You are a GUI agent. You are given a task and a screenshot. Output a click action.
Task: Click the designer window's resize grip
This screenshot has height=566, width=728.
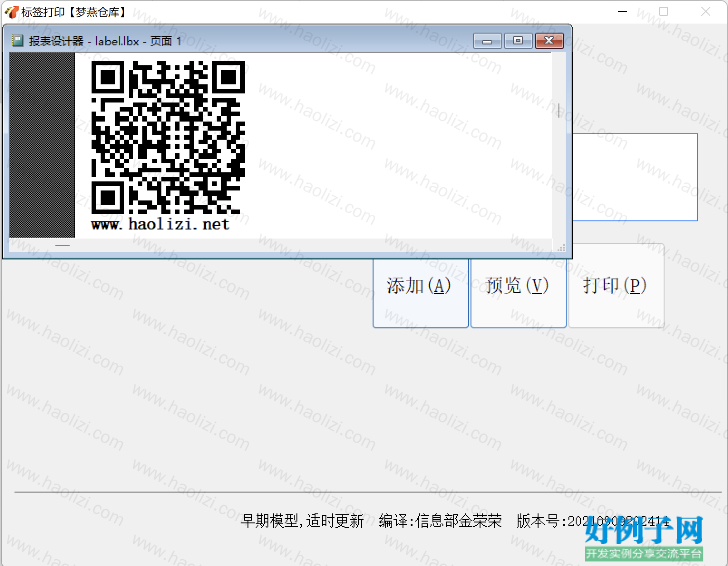(x=561, y=248)
